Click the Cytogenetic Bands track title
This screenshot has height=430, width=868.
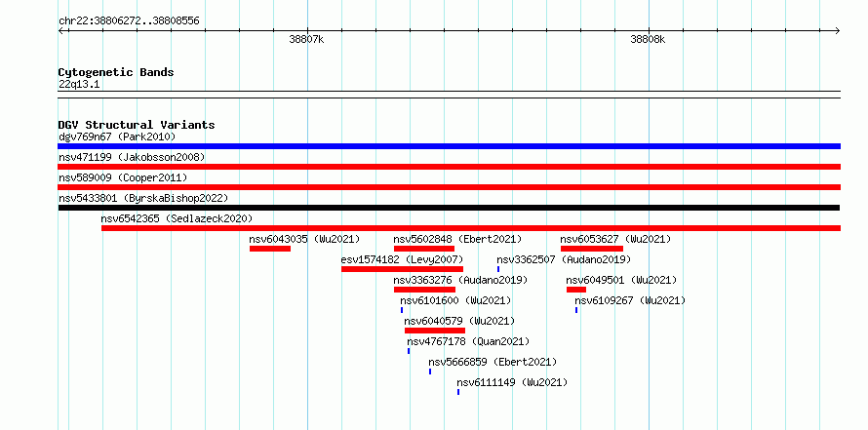(x=116, y=72)
